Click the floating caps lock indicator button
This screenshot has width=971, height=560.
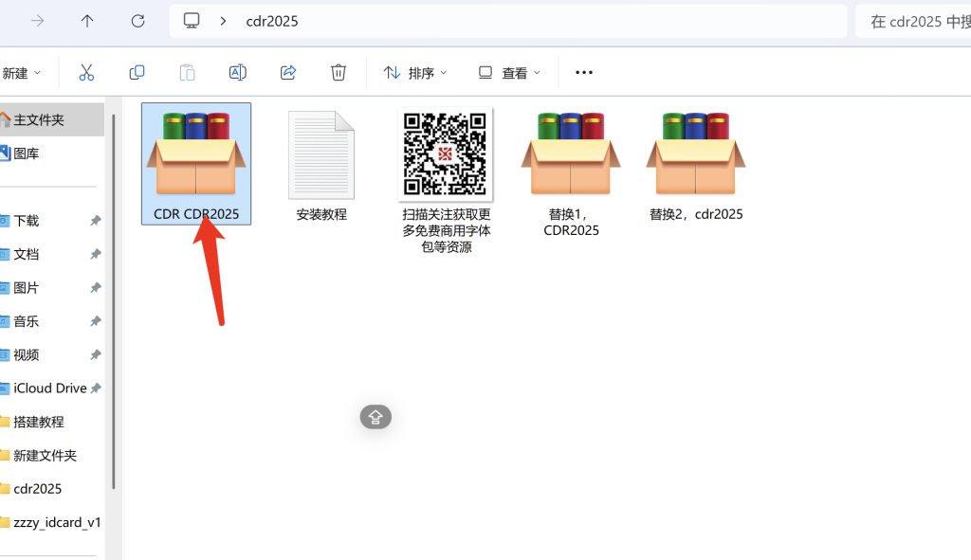376,417
